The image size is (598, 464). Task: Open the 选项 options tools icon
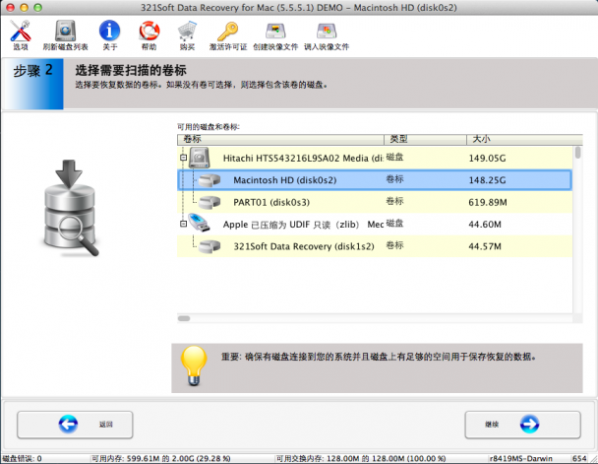(21, 31)
